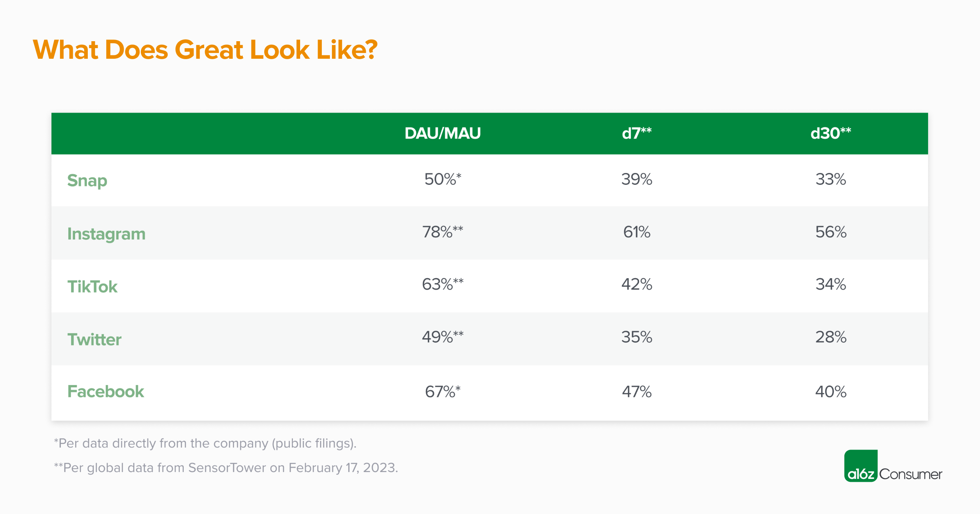Click Facebook's 47% d7 value
Viewport: 980px width, 514px height.
(x=637, y=392)
